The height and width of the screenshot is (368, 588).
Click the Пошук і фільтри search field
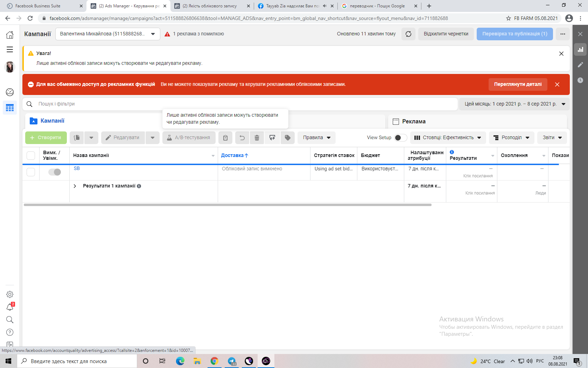pos(240,104)
